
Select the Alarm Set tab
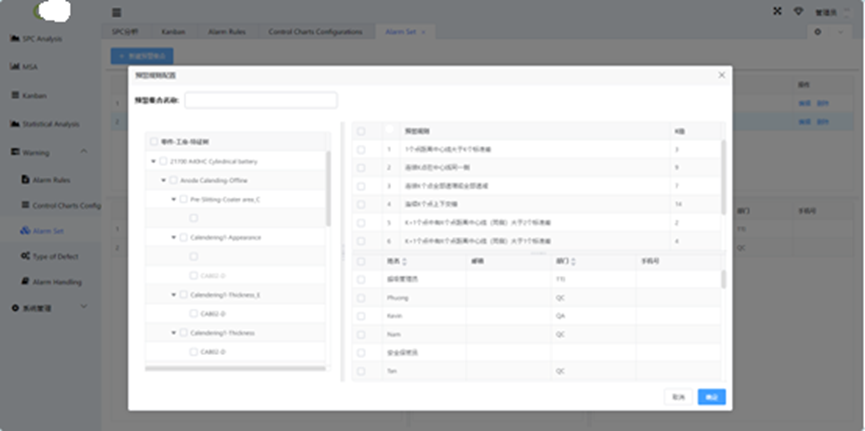(x=401, y=32)
